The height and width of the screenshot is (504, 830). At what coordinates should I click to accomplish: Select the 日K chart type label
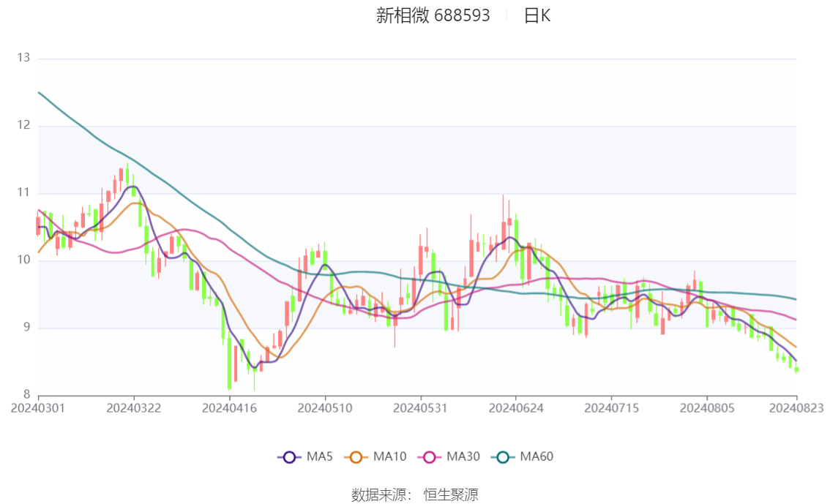[536, 15]
